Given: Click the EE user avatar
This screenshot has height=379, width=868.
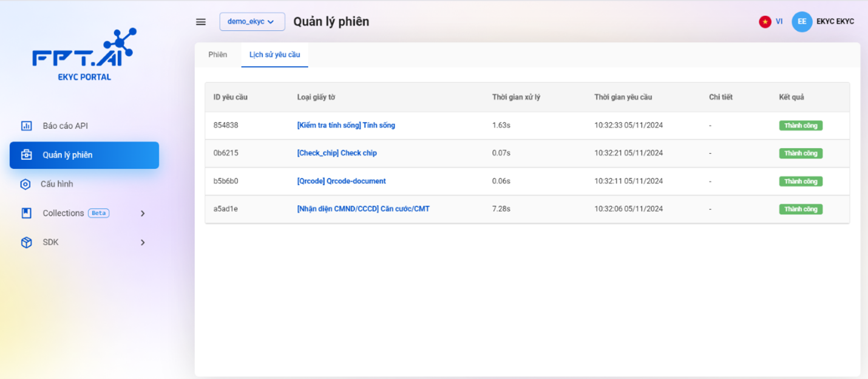Looking at the screenshot, I should [x=802, y=21].
